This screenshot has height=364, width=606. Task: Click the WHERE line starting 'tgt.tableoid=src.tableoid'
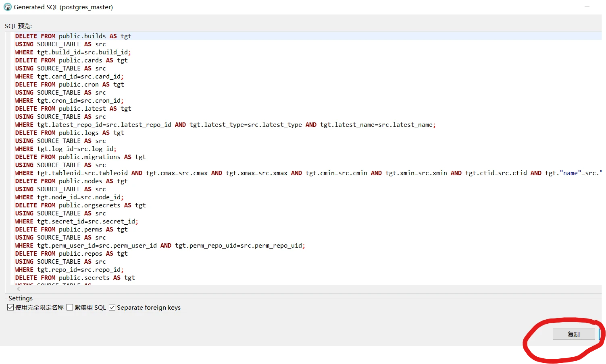(308, 173)
